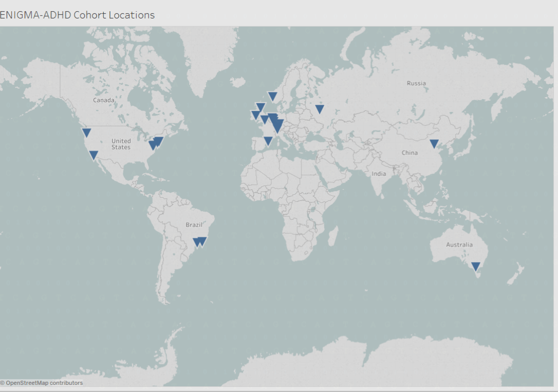Click the cohort marker over Scotland
Image resolution: width=558 pixels, height=392 pixels.
261,106
